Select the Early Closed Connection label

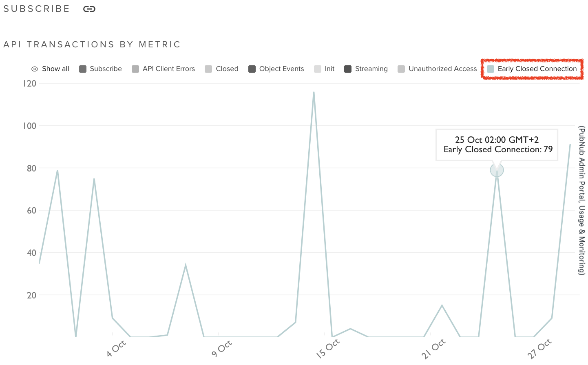pos(537,69)
